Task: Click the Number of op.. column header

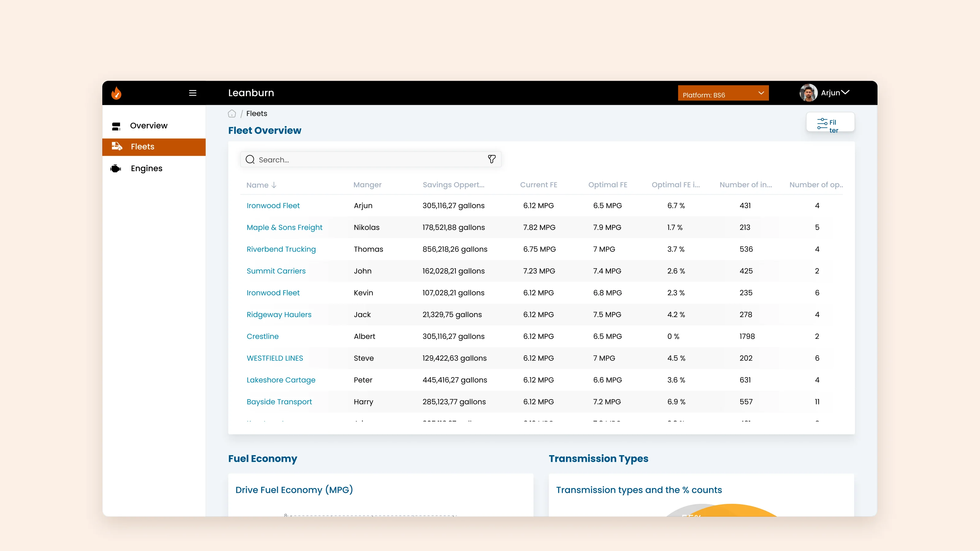Action: [816, 185]
